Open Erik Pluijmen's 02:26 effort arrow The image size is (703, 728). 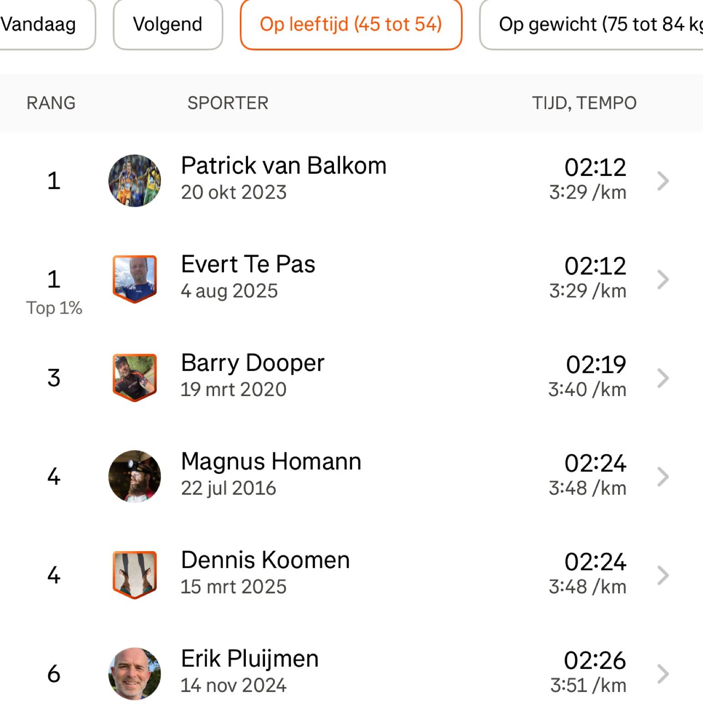coord(663,674)
